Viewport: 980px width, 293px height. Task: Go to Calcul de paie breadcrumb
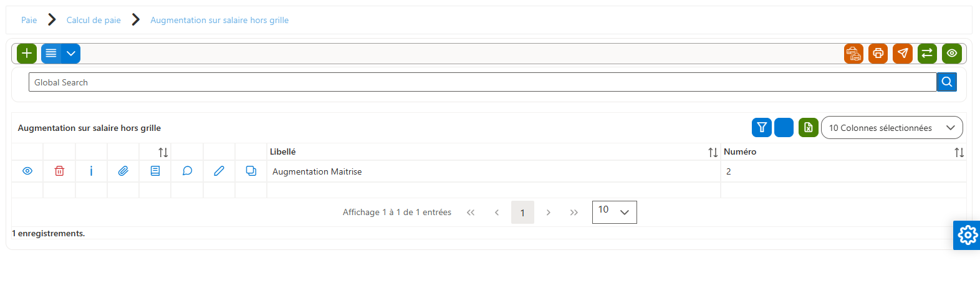[x=94, y=20]
